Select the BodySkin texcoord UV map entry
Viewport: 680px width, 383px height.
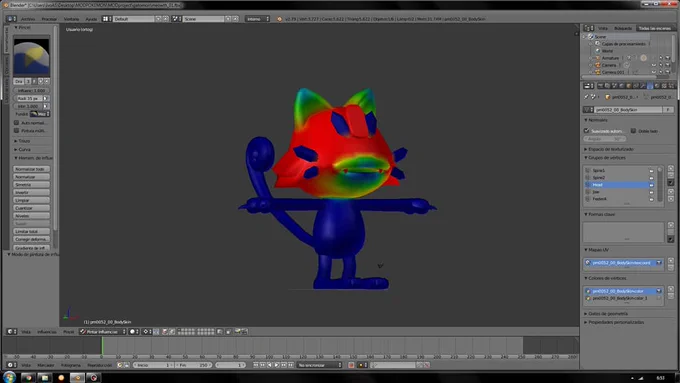[x=624, y=263]
